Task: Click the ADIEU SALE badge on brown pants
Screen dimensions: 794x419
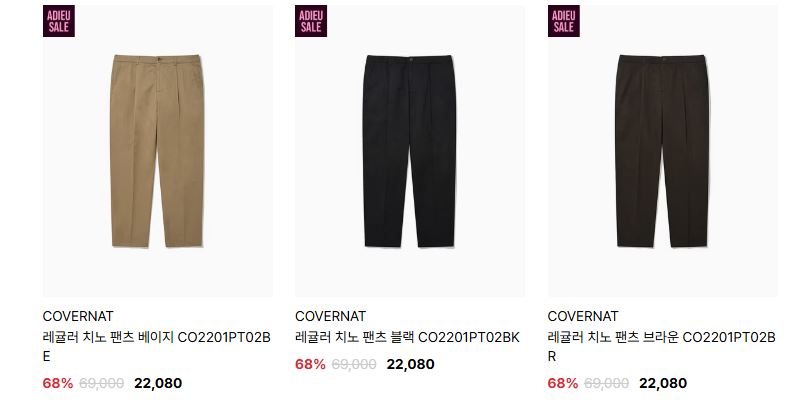Action: click(x=564, y=21)
